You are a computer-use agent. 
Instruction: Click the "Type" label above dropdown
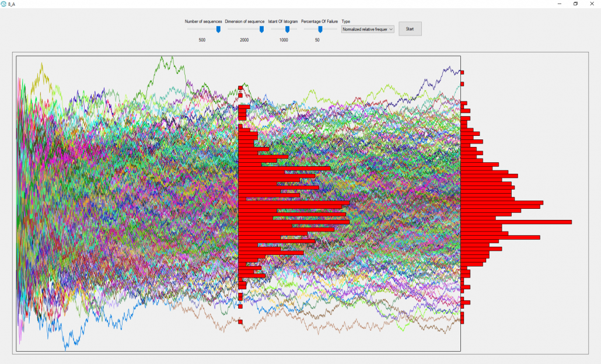click(346, 21)
